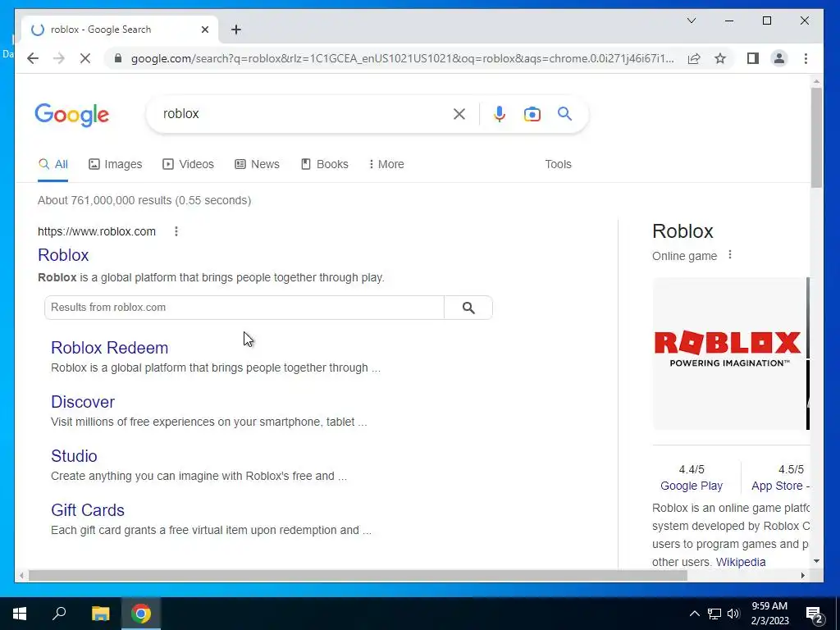
Task: Open the Wikipedia link in knowledge panel
Action: pyautogui.click(x=741, y=562)
